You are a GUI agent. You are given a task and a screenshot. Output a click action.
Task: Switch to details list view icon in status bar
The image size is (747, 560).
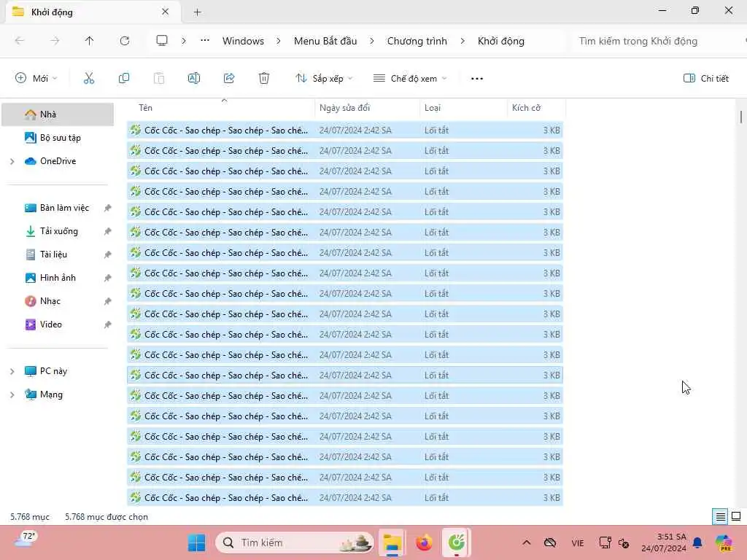pos(720,517)
